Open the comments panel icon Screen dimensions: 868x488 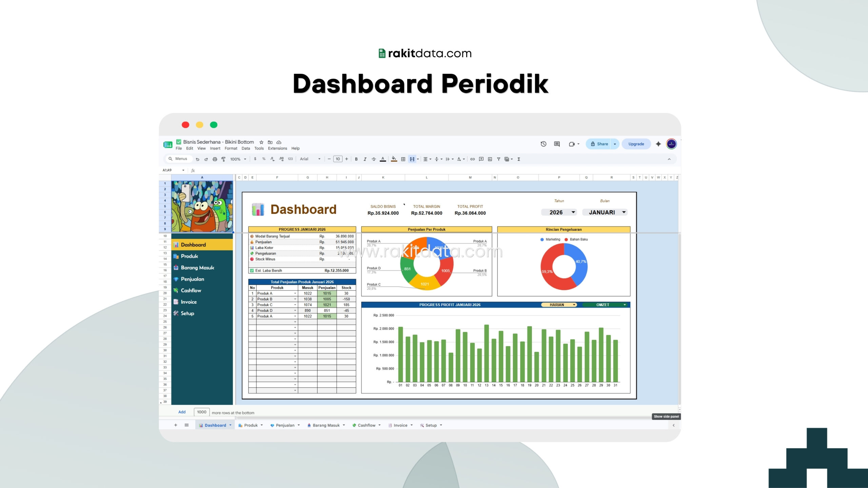pyautogui.click(x=557, y=144)
